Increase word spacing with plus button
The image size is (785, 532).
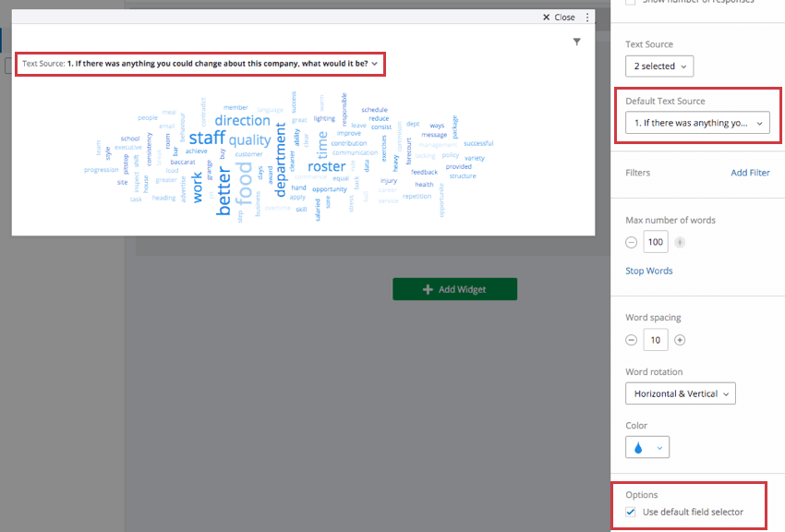(680, 340)
